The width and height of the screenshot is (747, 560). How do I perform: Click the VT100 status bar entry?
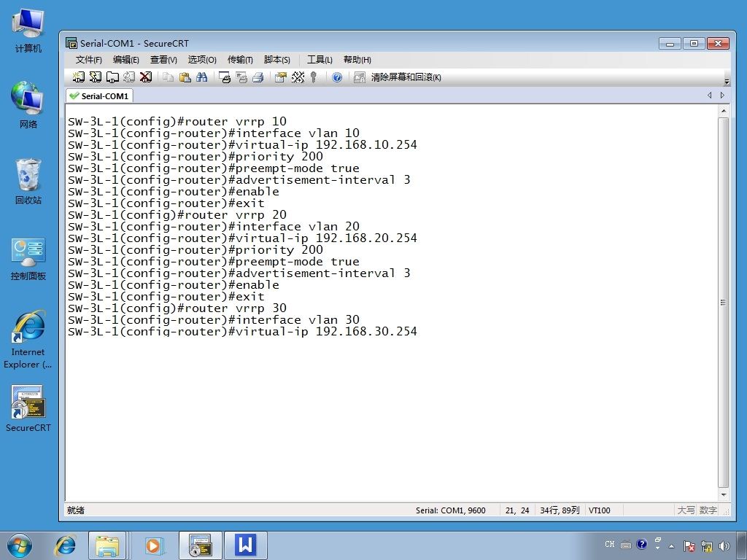tap(600, 510)
